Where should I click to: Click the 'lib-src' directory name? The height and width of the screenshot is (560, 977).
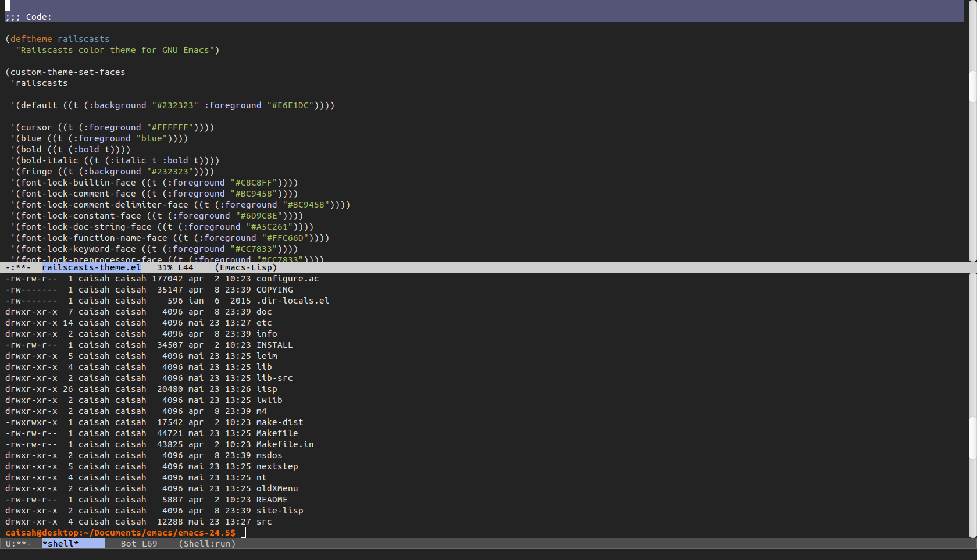[x=274, y=378]
